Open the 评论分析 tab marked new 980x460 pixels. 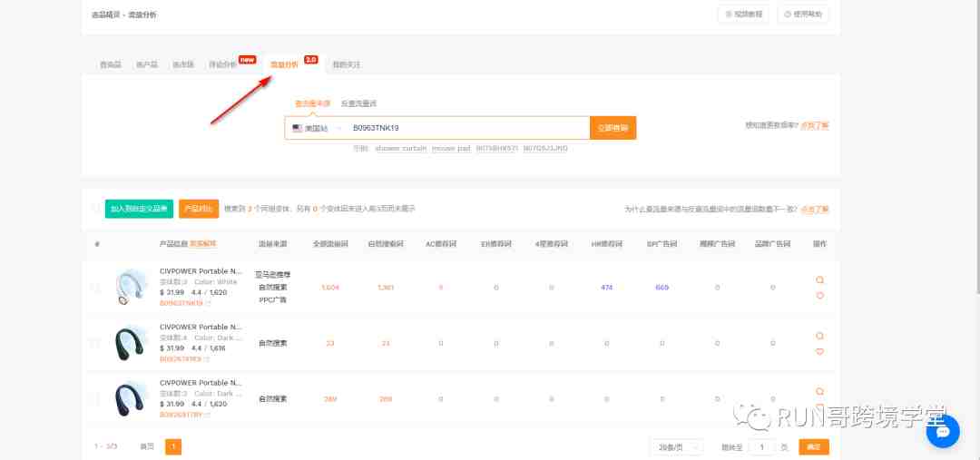click(x=222, y=64)
